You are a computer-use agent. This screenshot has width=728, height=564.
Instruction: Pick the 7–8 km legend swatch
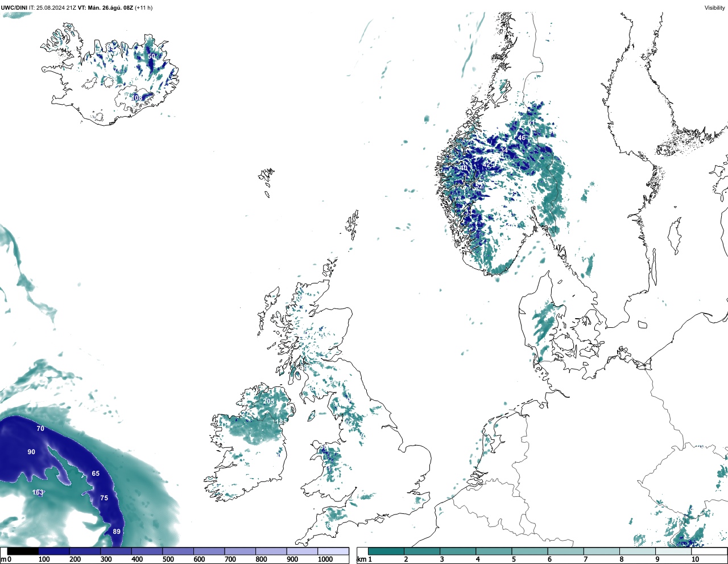point(602,551)
